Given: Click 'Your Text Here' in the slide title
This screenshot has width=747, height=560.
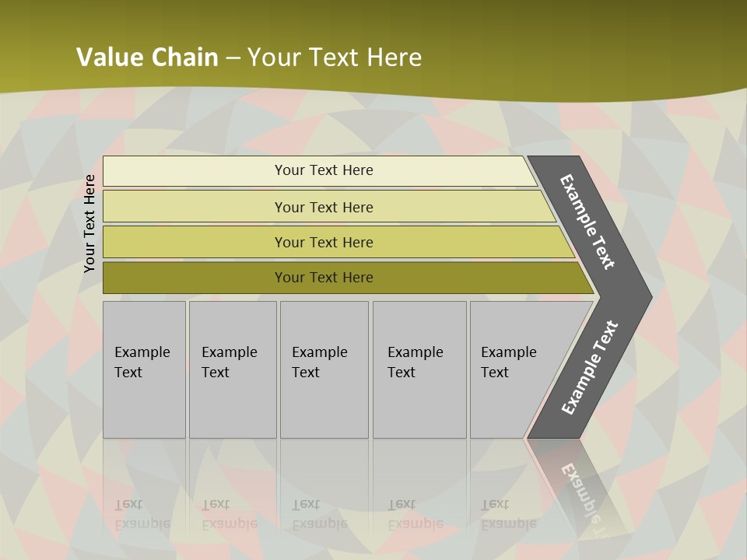Looking at the screenshot, I should click(335, 57).
